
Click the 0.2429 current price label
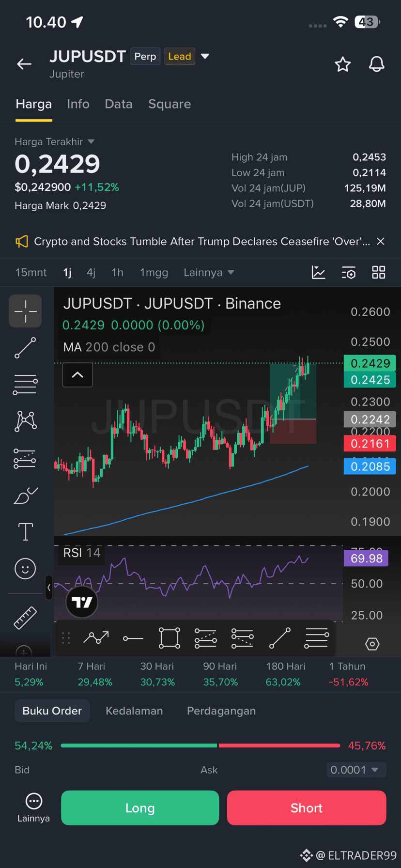[x=370, y=363]
